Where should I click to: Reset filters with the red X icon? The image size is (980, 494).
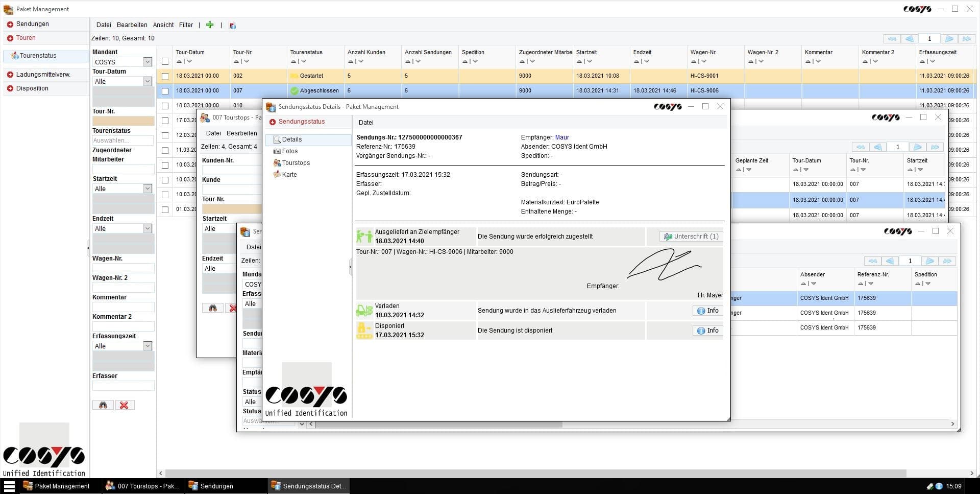click(x=124, y=405)
